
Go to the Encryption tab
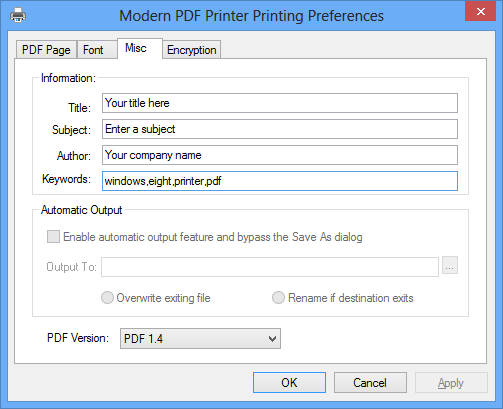click(x=191, y=50)
